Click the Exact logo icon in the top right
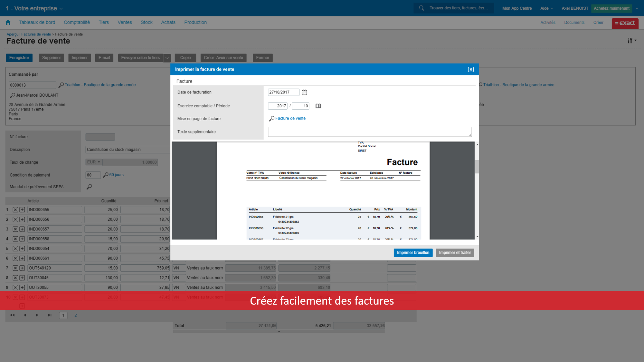Image resolution: width=644 pixels, height=362 pixels. point(625,23)
